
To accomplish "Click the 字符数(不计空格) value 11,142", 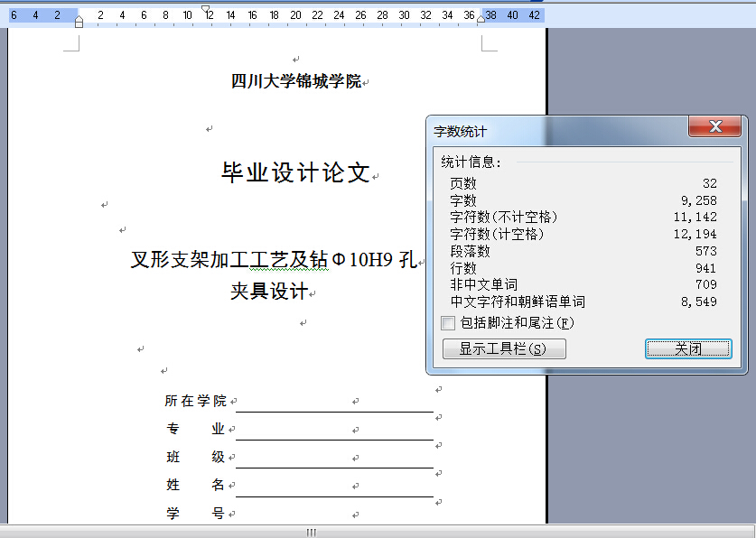I will click(695, 218).
